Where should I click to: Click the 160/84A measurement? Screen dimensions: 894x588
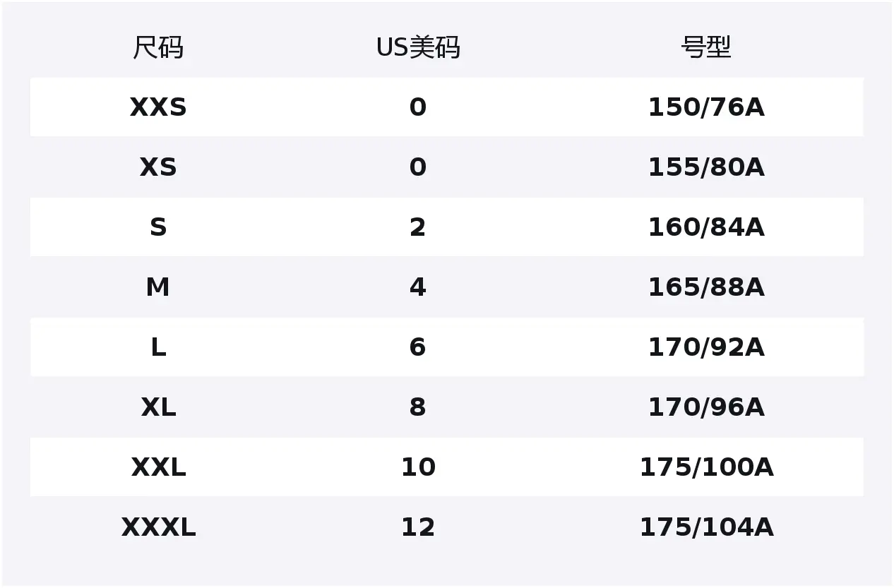pos(706,227)
